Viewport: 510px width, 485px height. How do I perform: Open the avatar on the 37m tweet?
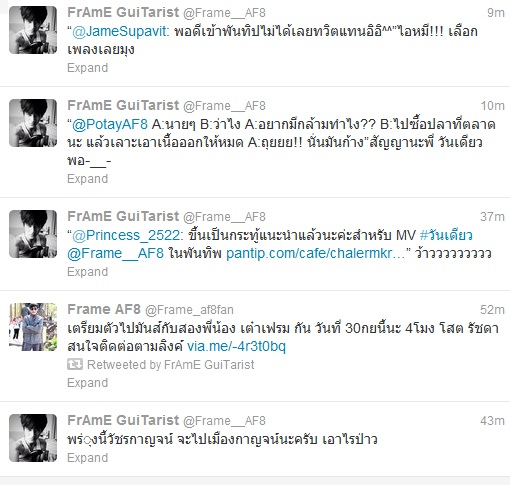point(33,234)
